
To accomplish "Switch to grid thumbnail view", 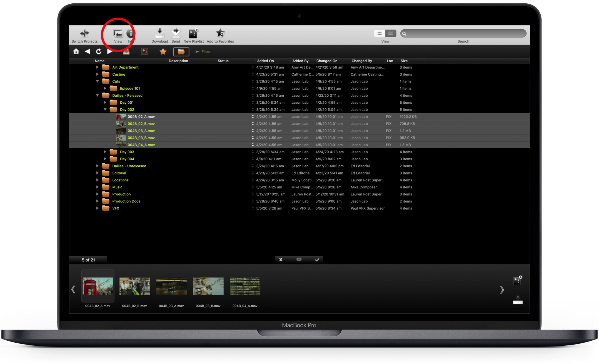I will pyautogui.click(x=380, y=33).
